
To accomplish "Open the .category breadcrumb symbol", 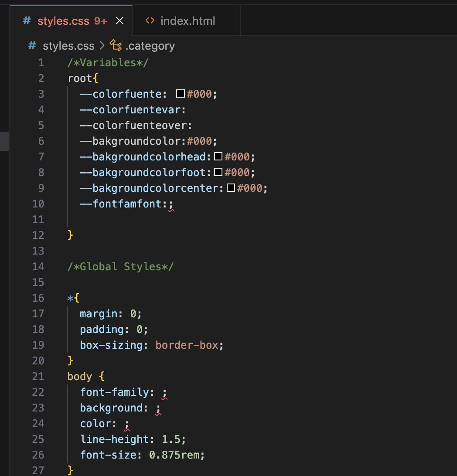I will pos(150,46).
